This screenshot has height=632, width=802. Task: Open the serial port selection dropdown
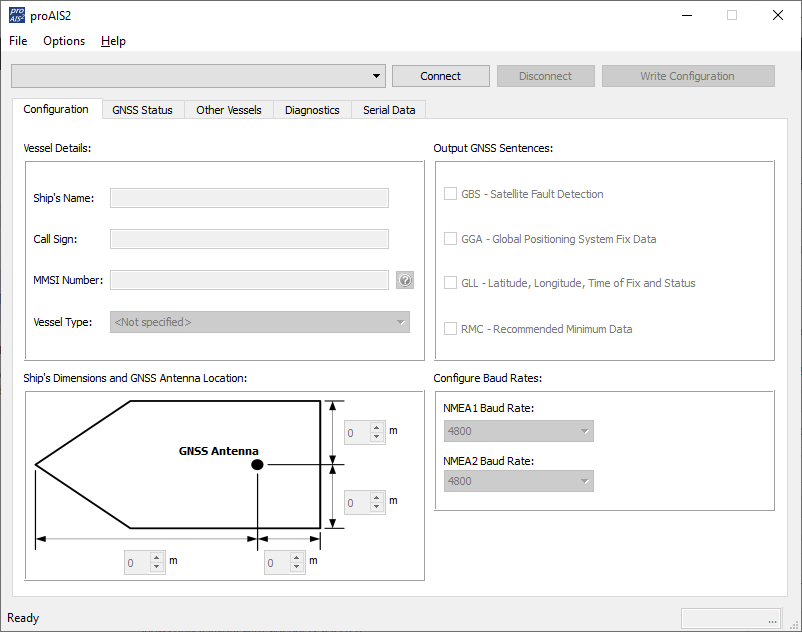(197, 76)
